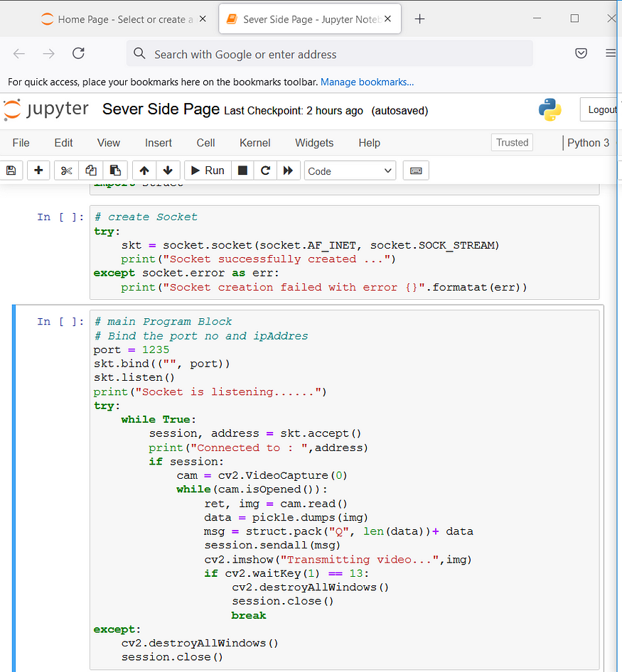622x672 pixels.
Task: Select the create Socket code cell
Action: coord(344,252)
